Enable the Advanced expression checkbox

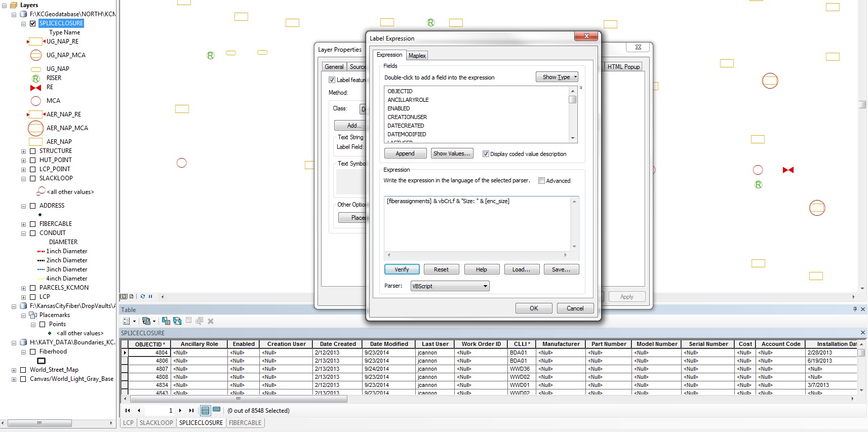[x=542, y=181]
